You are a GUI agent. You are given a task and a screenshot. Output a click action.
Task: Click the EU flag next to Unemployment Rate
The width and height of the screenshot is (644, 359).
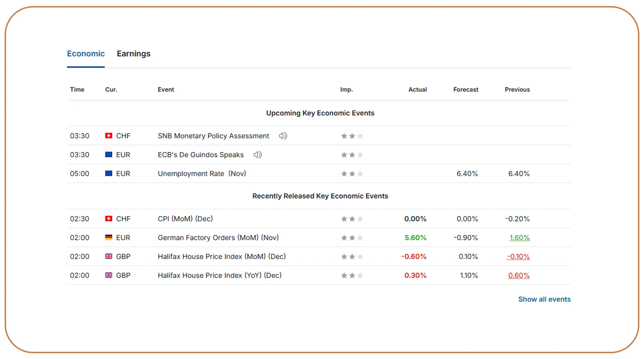click(x=108, y=173)
